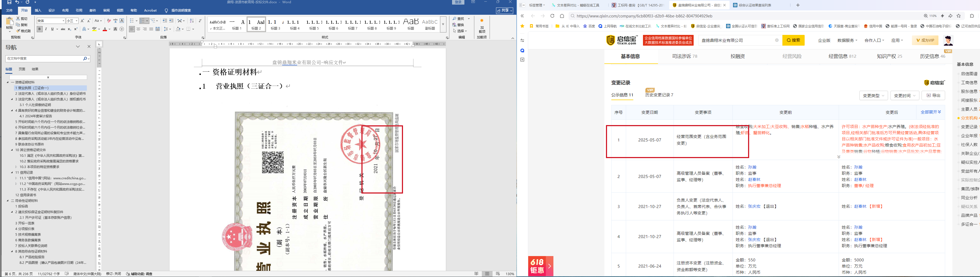Click the yellow text highlight color button
Screen dimensions: 980x277
(94, 29)
